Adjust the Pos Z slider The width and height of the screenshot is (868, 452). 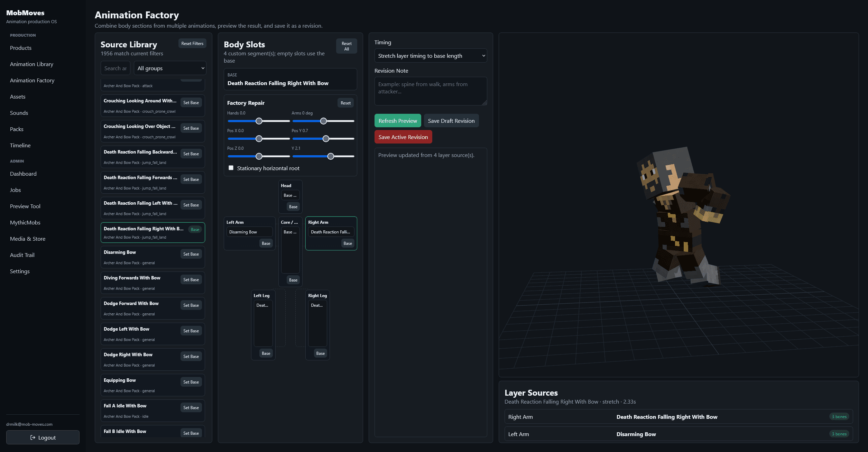[259, 156]
